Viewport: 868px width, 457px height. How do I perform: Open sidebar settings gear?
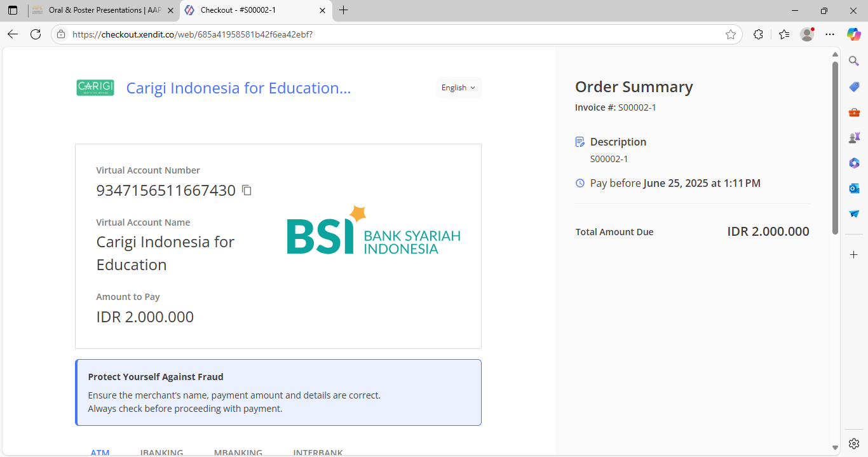854,443
